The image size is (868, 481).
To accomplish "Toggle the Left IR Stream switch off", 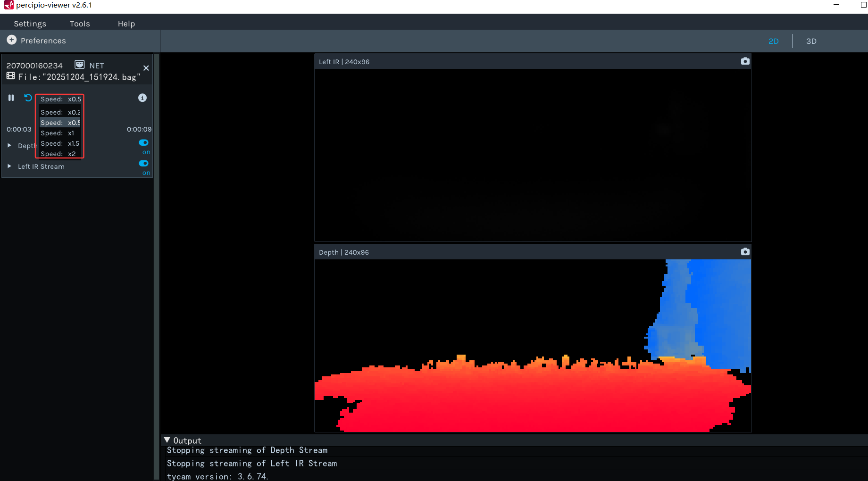I will pyautogui.click(x=144, y=163).
